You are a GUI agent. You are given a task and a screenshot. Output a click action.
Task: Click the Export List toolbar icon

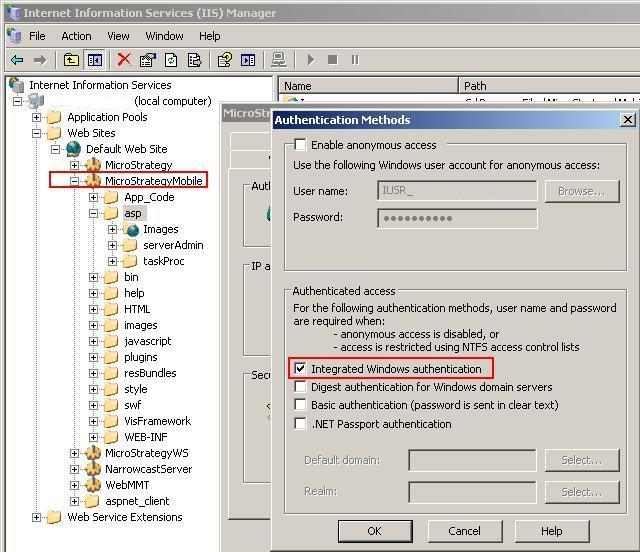point(195,60)
